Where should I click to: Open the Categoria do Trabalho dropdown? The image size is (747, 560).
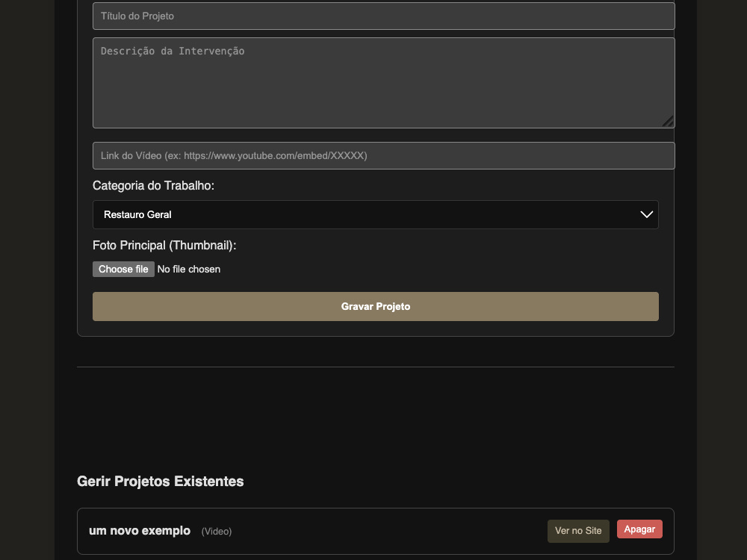point(376,215)
